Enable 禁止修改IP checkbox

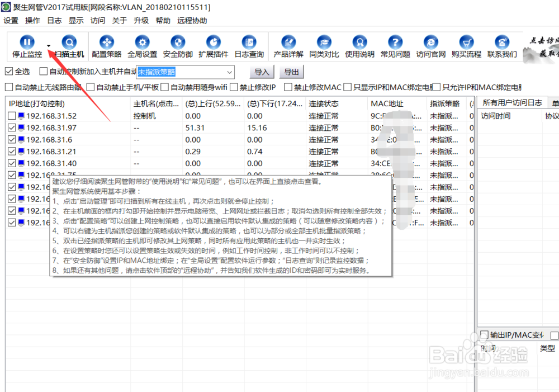234,87
